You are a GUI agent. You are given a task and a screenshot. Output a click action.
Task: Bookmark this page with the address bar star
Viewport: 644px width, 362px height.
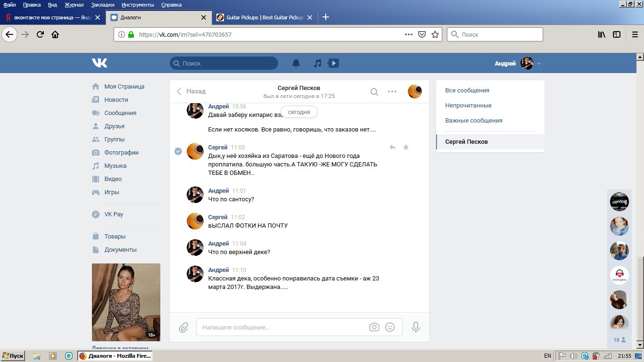pyautogui.click(x=435, y=34)
